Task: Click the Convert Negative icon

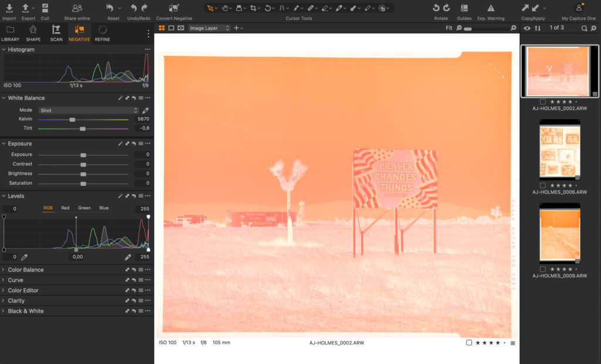Action: point(174,8)
